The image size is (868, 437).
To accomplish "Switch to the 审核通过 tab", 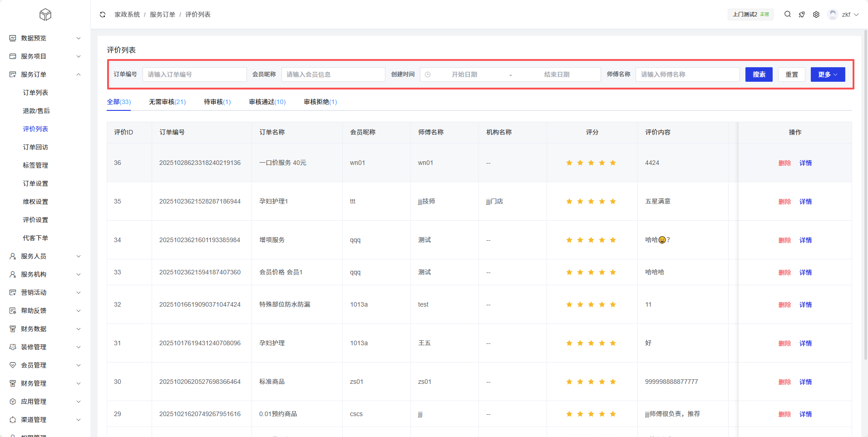I will [267, 102].
